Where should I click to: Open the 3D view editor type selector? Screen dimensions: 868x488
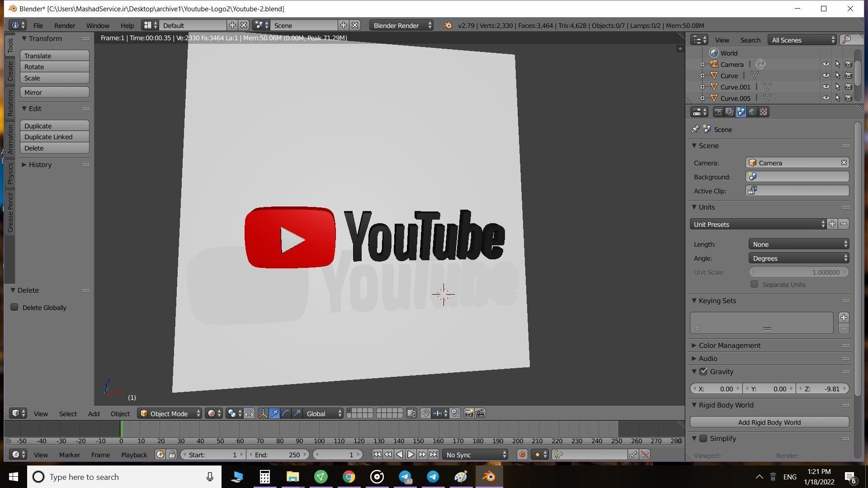pyautogui.click(x=19, y=413)
